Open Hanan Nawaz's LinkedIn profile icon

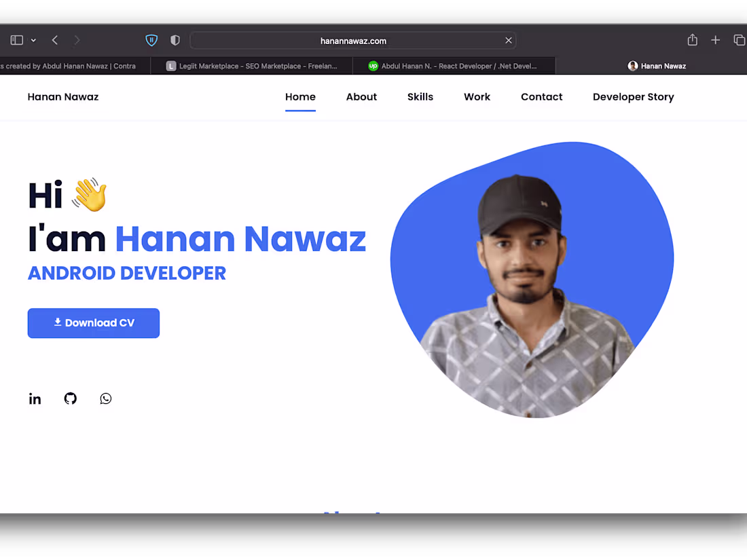(35, 398)
